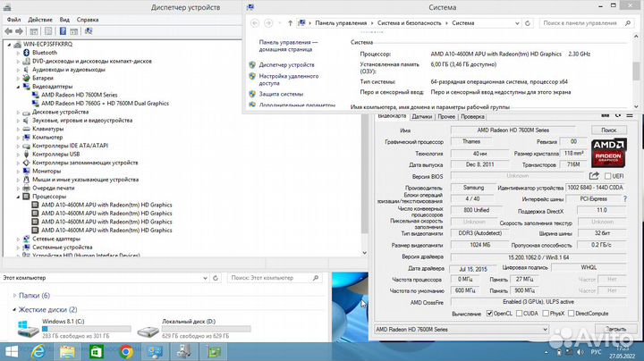644x361 pixels.
Task: Open Локальный диск (D:) drive icon
Action: tap(148, 331)
